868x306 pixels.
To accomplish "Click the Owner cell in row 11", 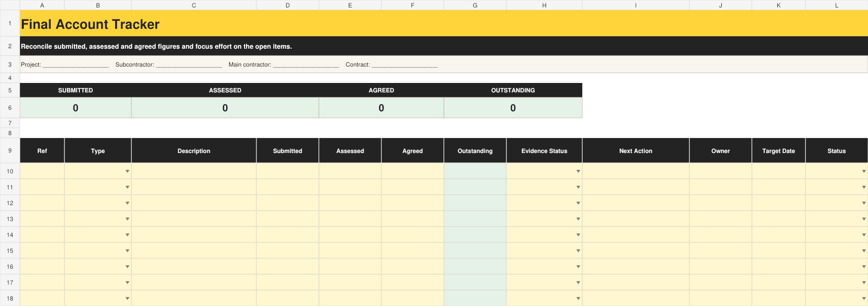I will [x=721, y=187].
